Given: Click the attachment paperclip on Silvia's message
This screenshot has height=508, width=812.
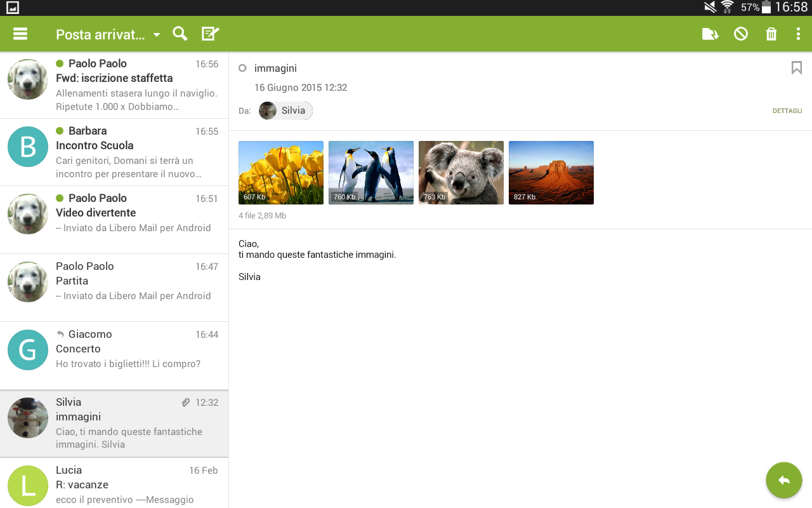Looking at the screenshot, I should tap(185, 402).
